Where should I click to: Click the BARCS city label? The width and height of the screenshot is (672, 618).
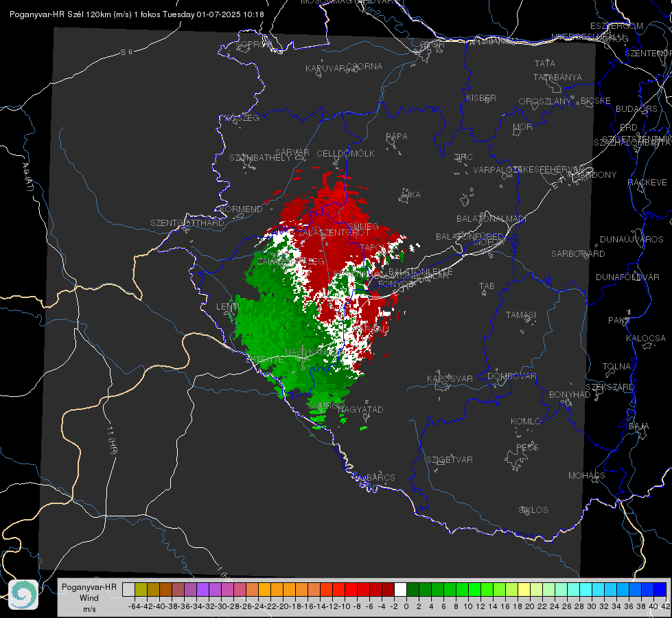tap(381, 477)
